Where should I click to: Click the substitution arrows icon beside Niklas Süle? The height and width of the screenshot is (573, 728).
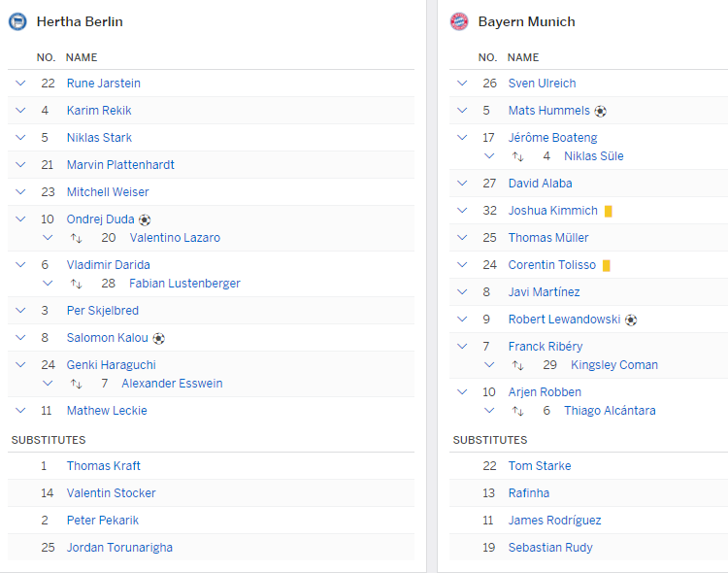517,156
